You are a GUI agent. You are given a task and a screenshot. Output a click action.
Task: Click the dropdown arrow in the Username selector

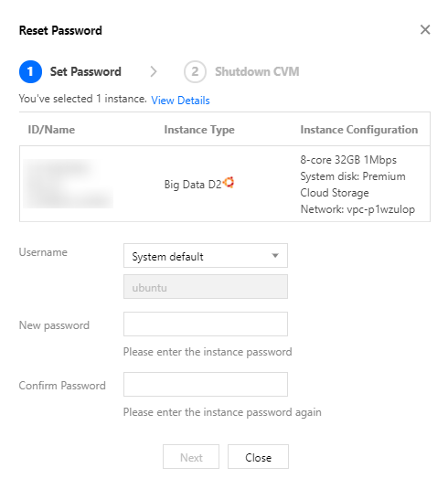275,256
